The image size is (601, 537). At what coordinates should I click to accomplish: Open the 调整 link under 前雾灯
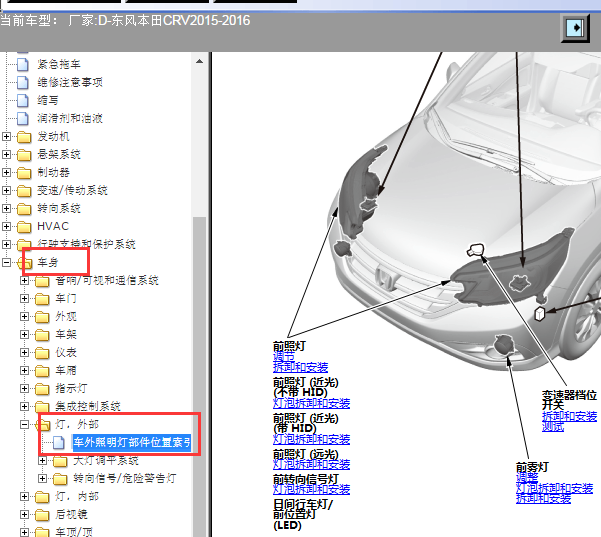(527, 478)
